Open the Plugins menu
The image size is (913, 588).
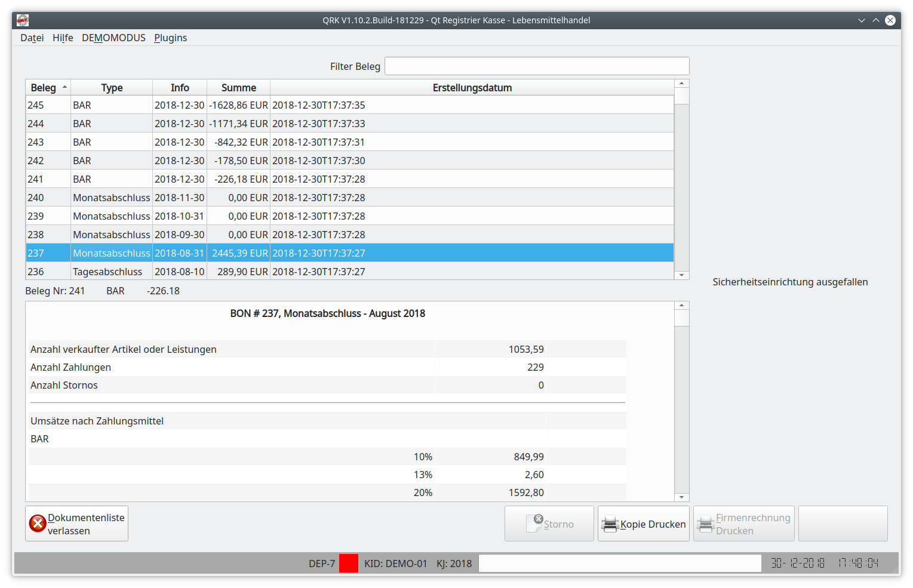click(171, 38)
